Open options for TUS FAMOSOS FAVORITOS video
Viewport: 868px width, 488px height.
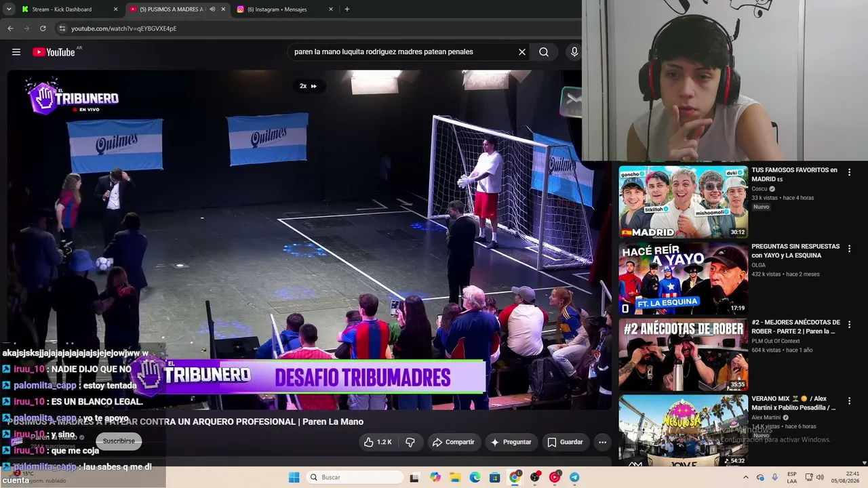[x=849, y=172]
